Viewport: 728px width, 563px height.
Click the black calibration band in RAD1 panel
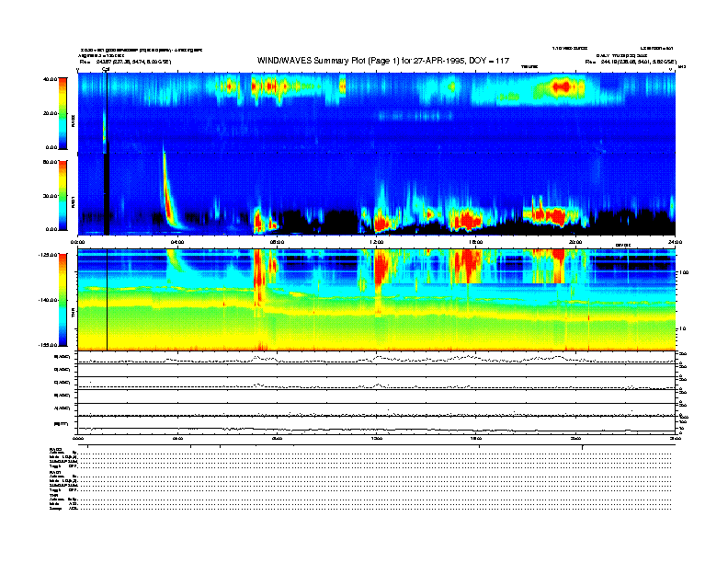106,195
